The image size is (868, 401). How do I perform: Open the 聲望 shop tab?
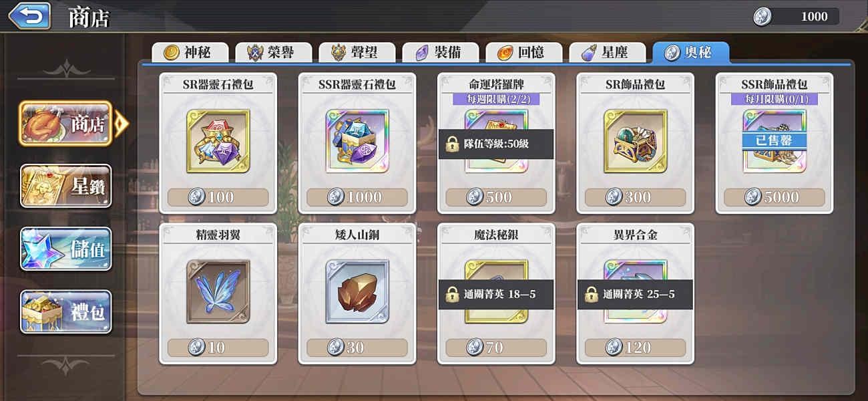click(357, 52)
